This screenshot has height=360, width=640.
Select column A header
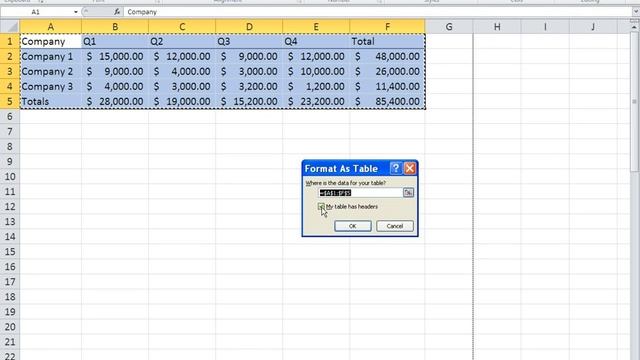pos(51,27)
